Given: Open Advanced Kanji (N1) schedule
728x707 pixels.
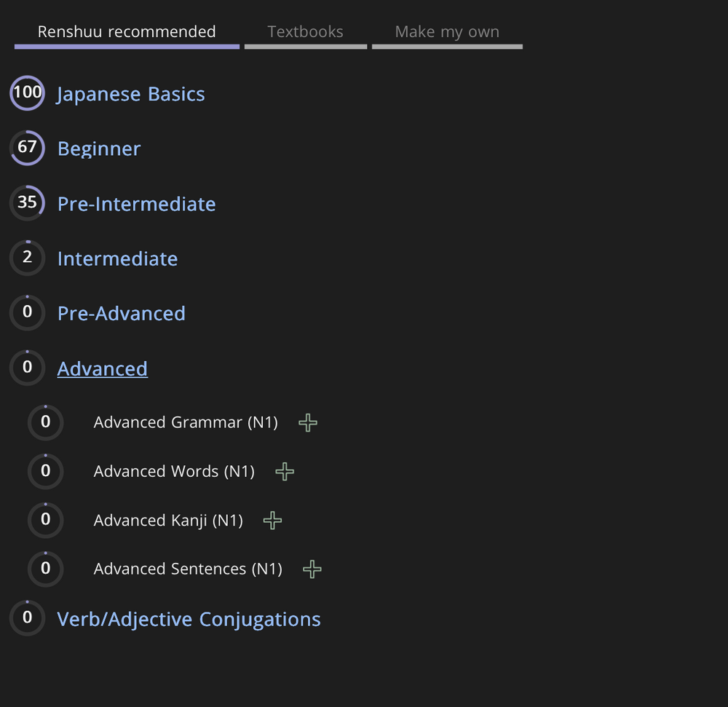Looking at the screenshot, I should (168, 520).
